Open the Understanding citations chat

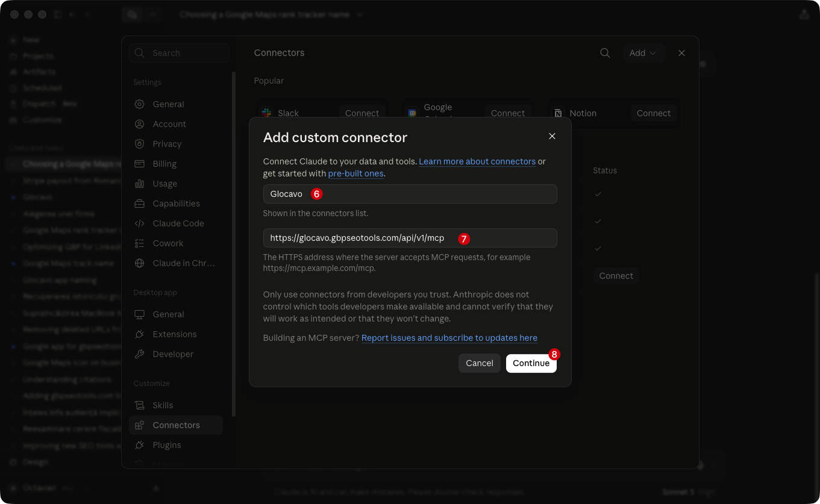pyautogui.click(x=67, y=379)
